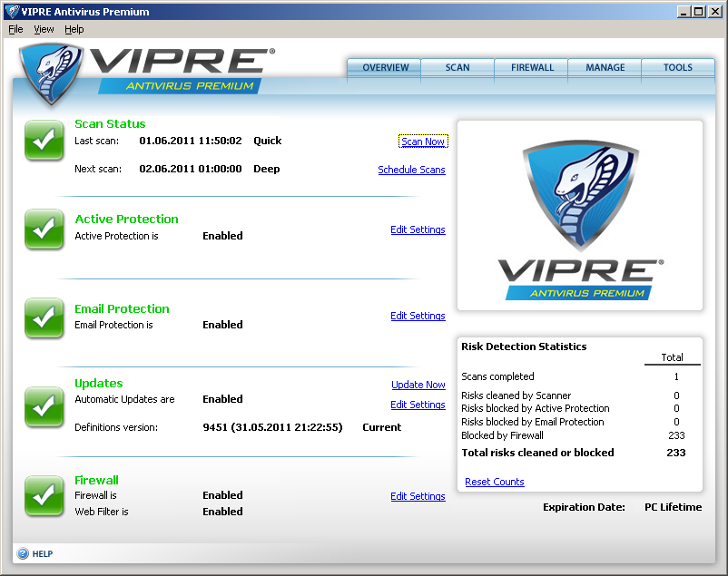Viewport: 728px width, 576px height.
Task: Switch to the Firewall tab
Action: click(532, 68)
